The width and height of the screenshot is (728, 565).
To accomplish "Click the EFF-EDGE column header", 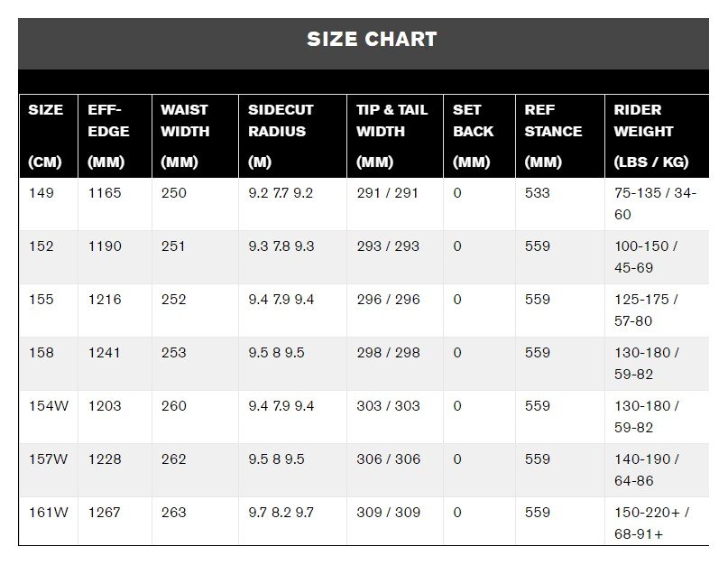I will coord(115,135).
